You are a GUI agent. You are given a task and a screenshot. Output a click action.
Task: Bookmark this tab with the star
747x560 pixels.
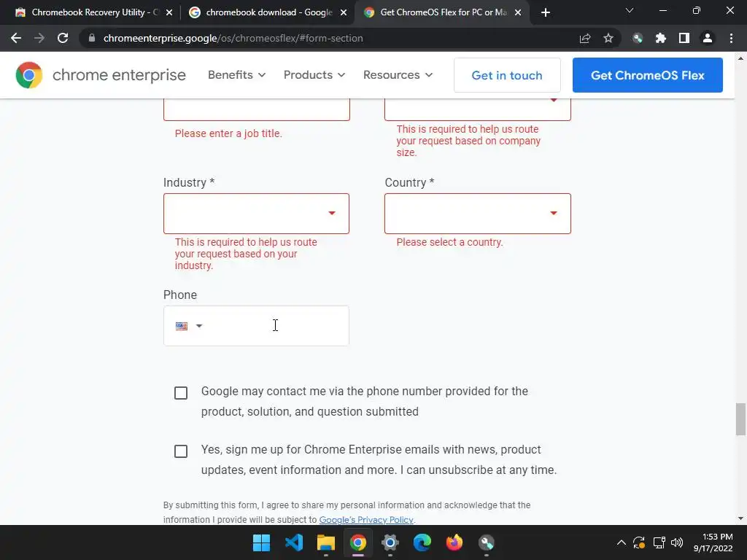(608, 38)
